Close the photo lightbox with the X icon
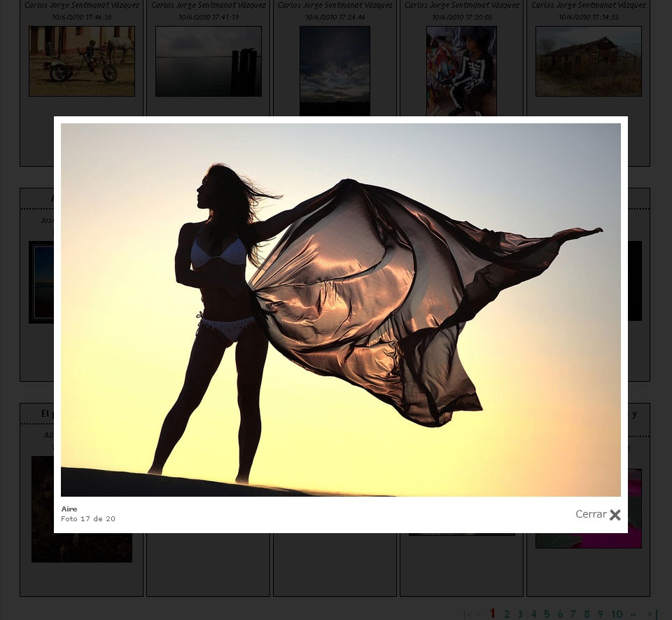672x620 pixels. tap(615, 514)
